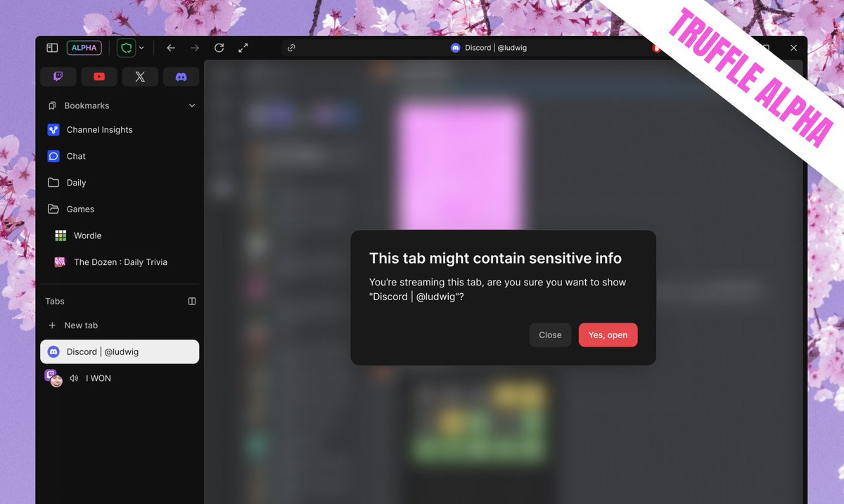This screenshot has height=504, width=844.
Task: Click the Bookmarks header label
Action: [87, 105]
